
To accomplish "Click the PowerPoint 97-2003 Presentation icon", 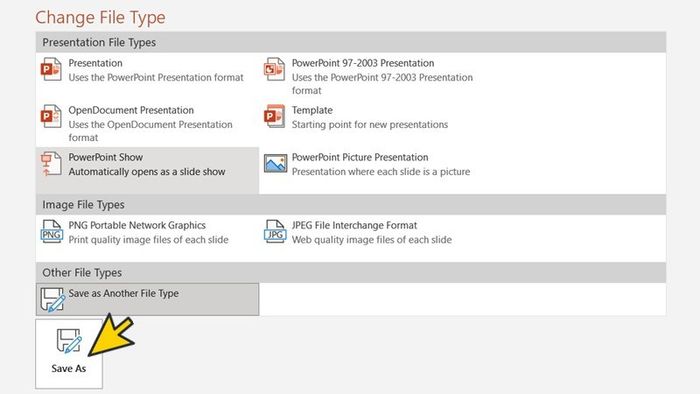I will [x=274, y=69].
